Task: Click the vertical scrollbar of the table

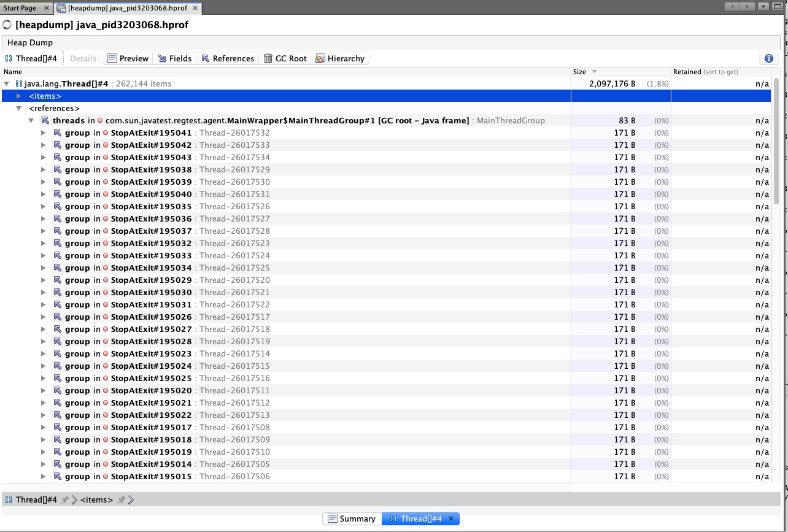Action: click(x=776, y=141)
